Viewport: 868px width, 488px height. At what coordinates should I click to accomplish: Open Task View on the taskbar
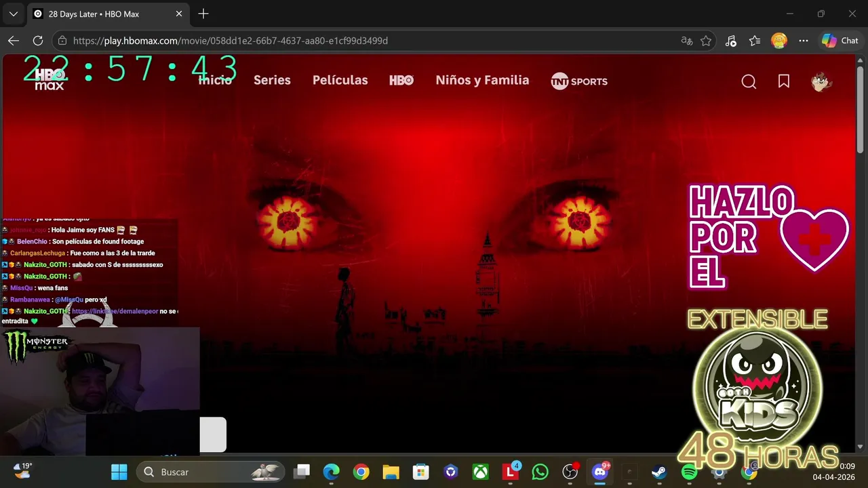pos(302,472)
